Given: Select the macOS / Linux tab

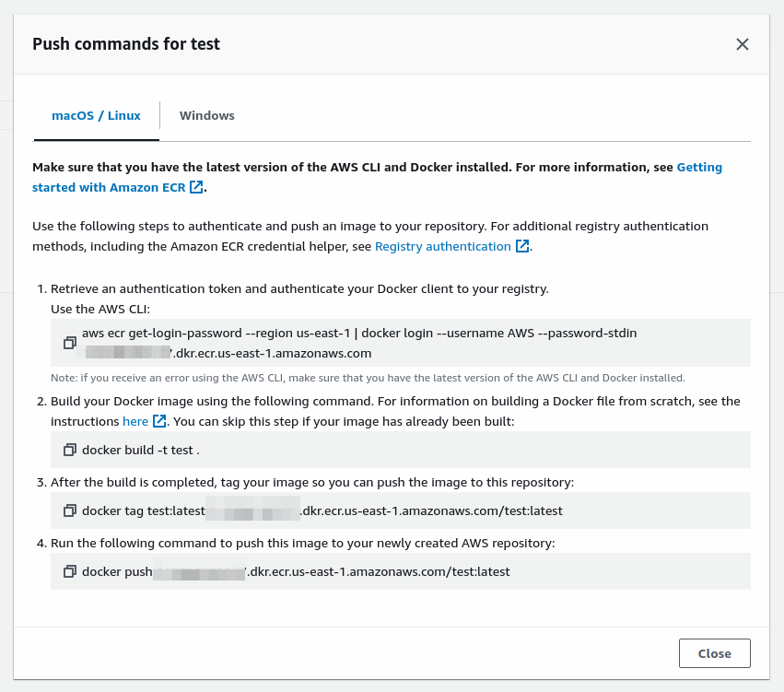Looking at the screenshot, I should tap(96, 116).
